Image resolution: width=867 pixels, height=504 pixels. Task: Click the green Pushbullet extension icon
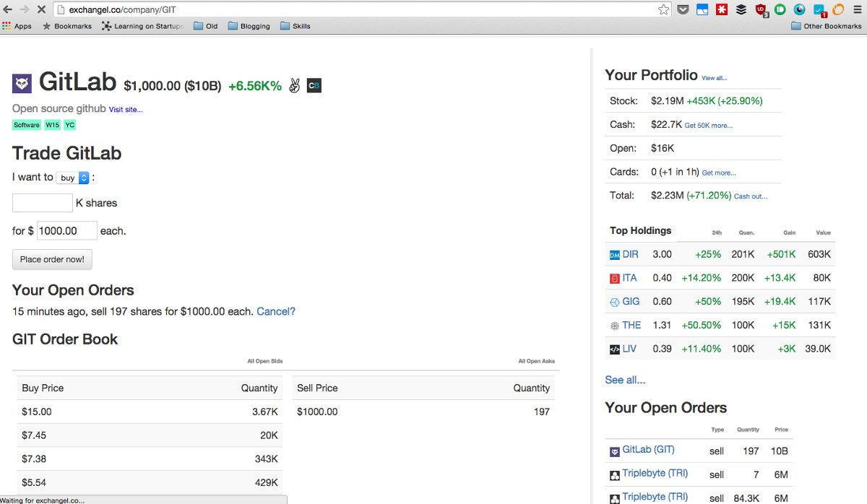click(780, 10)
